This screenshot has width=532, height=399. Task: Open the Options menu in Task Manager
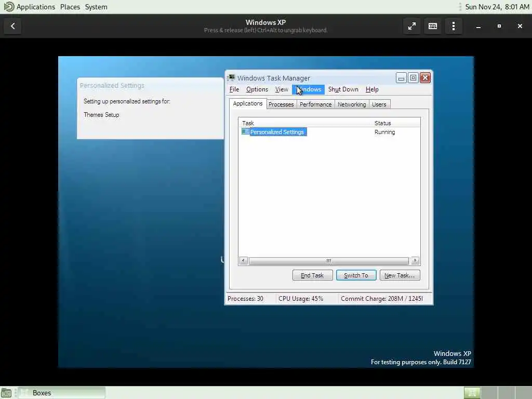[257, 89]
